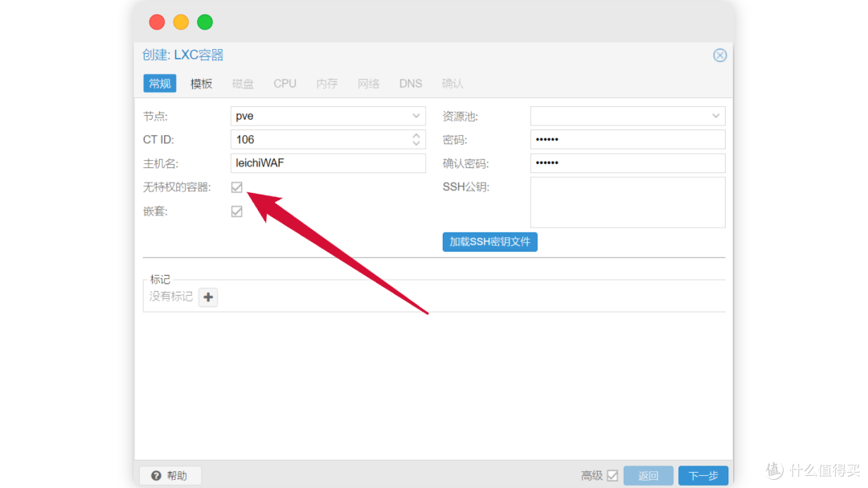Click the green maximize window button
This screenshot has height=488, width=868.
tap(205, 22)
